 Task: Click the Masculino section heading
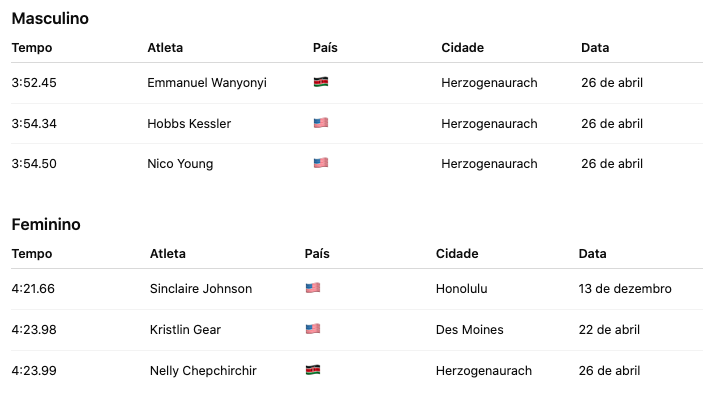(x=50, y=18)
